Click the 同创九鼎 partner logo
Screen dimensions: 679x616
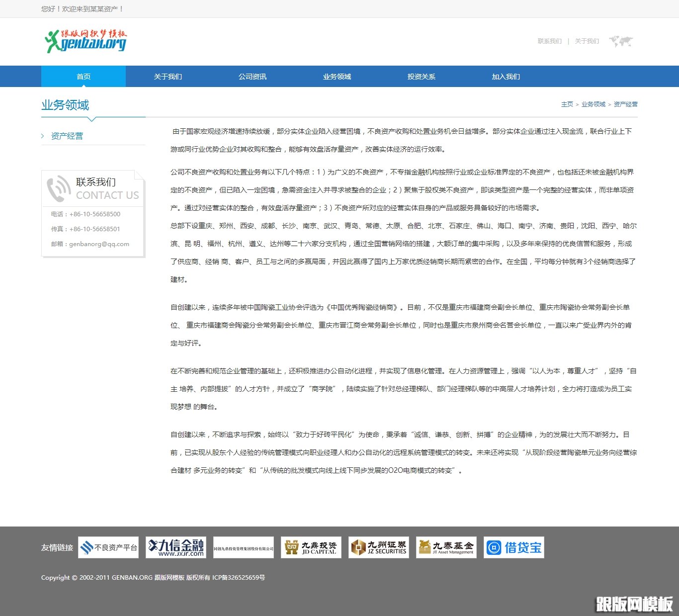pyautogui.click(x=244, y=547)
